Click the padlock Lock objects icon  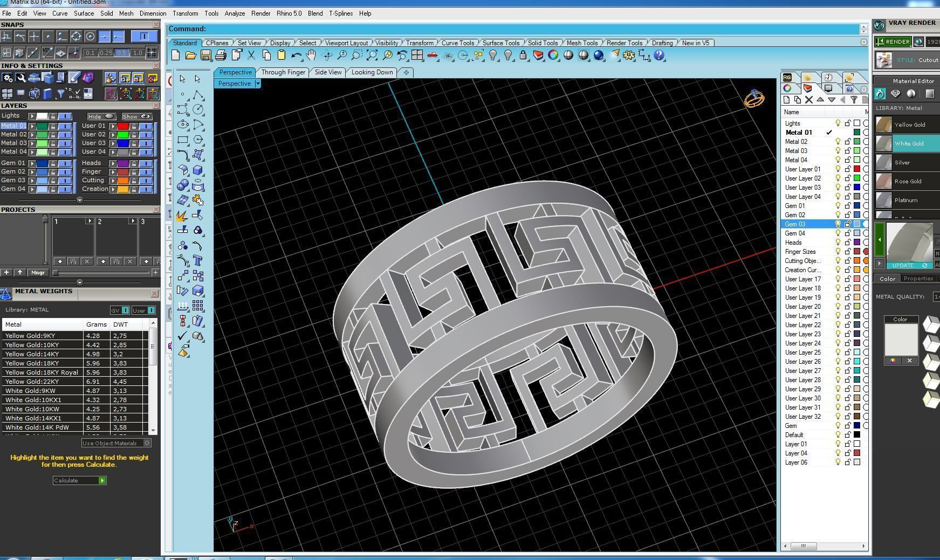(x=523, y=55)
